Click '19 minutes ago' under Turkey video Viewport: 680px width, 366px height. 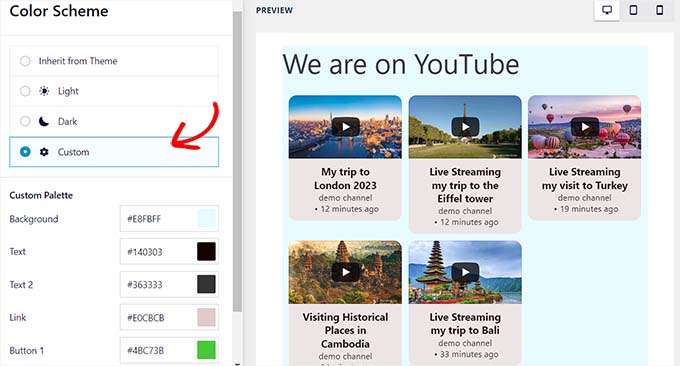tap(589, 209)
